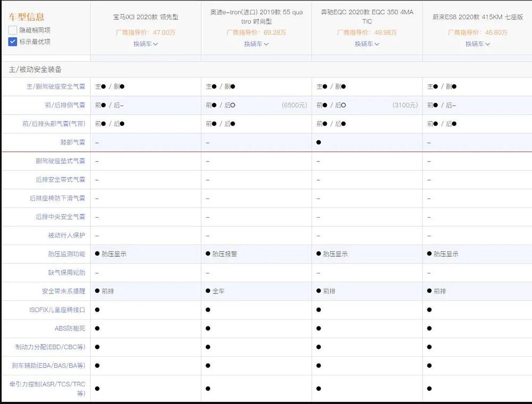Click 前● / 后○ side airbag cell for 奥迪e-tron
The width and height of the screenshot is (532, 404).
click(220, 106)
